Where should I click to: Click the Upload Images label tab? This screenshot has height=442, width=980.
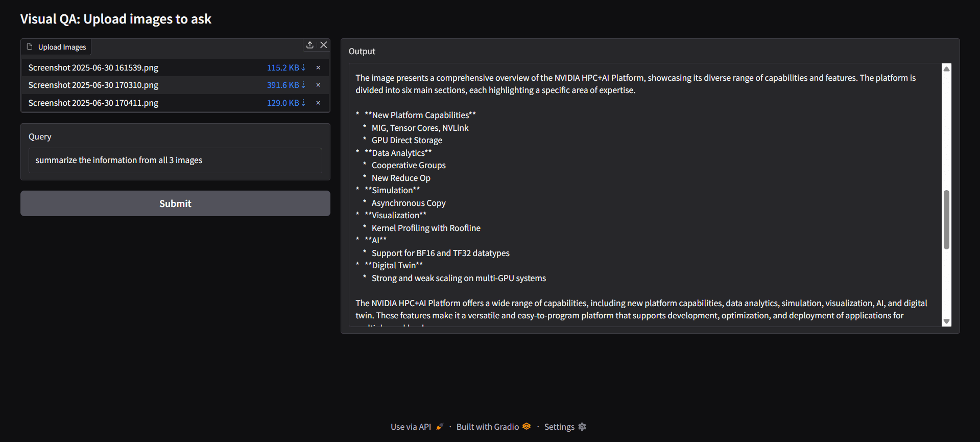pyautogui.click(x=56, y=47)
